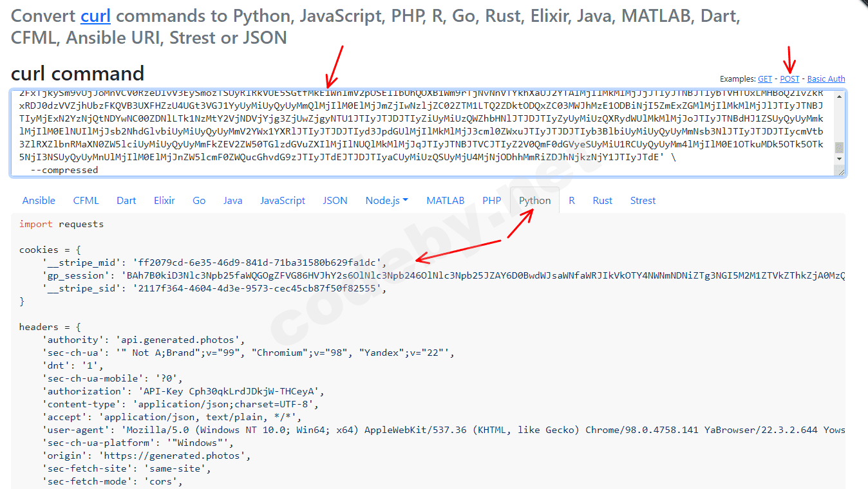Show Go code output tab
868x489 pixels.
pos(199,201)
